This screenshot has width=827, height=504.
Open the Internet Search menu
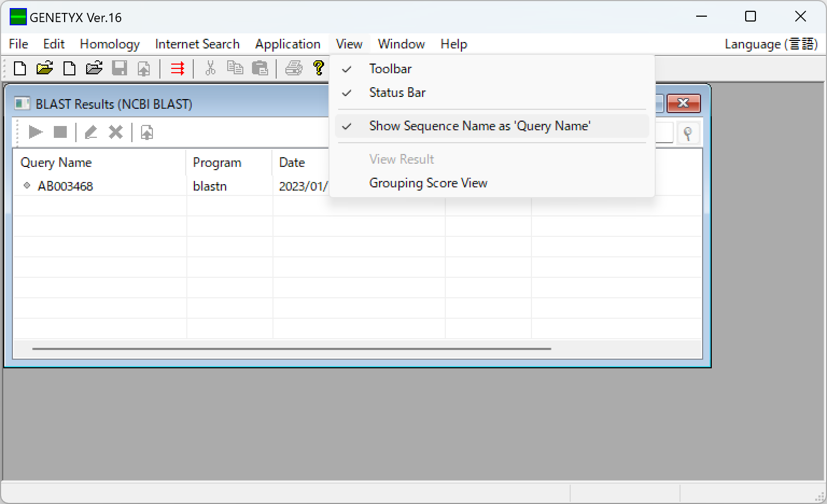pyautogui.click(x=197, y=44)
